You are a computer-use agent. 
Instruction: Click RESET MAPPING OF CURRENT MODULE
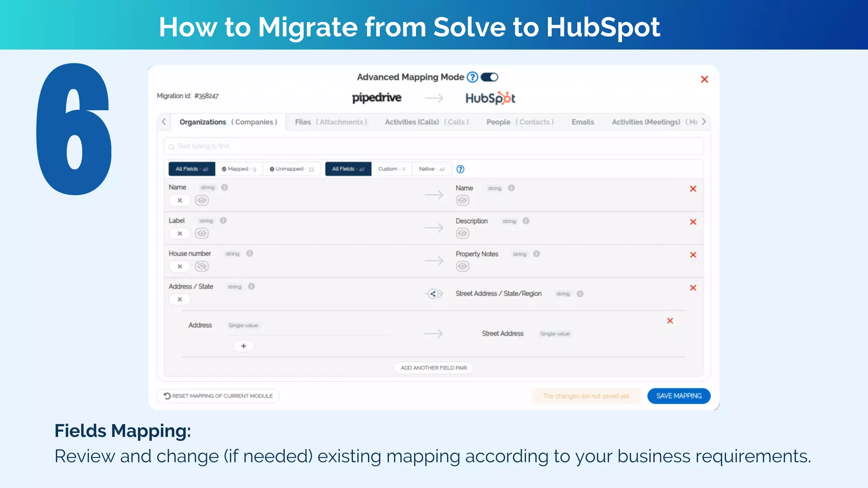pyautogui.click(x=218, y=396)
